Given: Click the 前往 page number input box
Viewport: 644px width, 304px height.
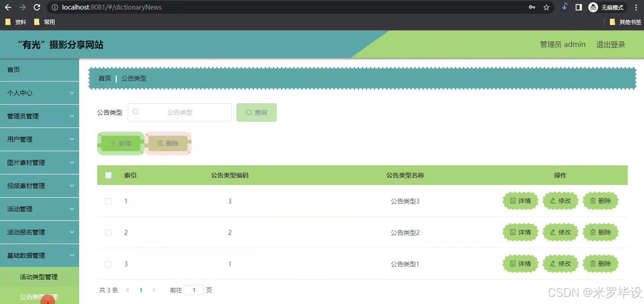Looking at the screenshot, I should click(x=194, y=290).
